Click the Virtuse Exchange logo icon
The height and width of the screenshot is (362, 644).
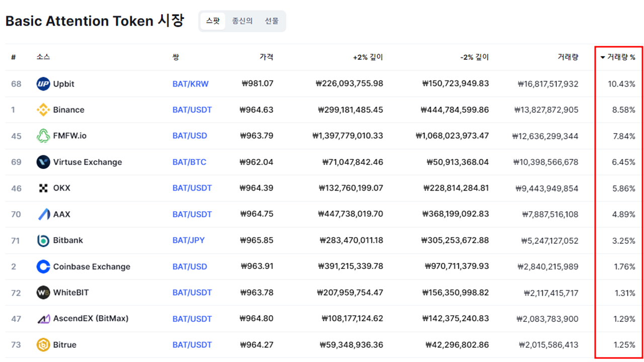pos(43,162)
